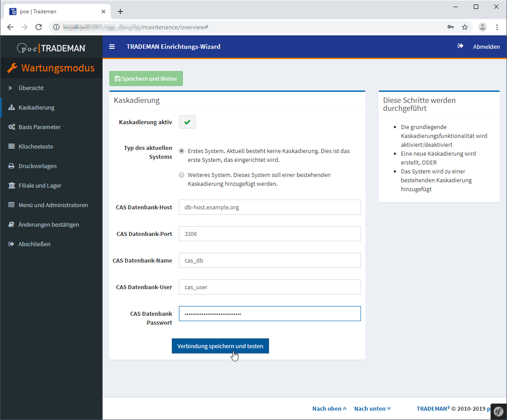Click the book icon beside Änderungen bestätigen
This screenshot has width=507, height=420.
click(11, 224)
